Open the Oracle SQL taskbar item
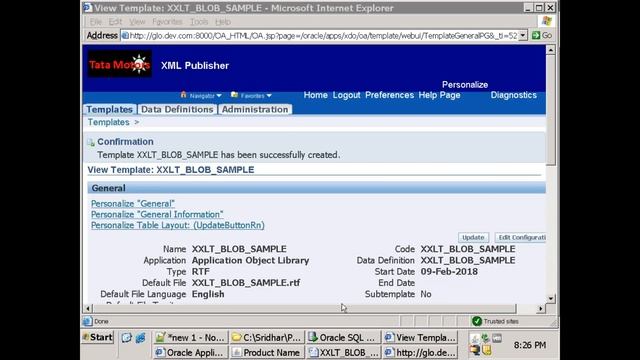Viewport: 640px width, 360px height. (x=343, y=338)
